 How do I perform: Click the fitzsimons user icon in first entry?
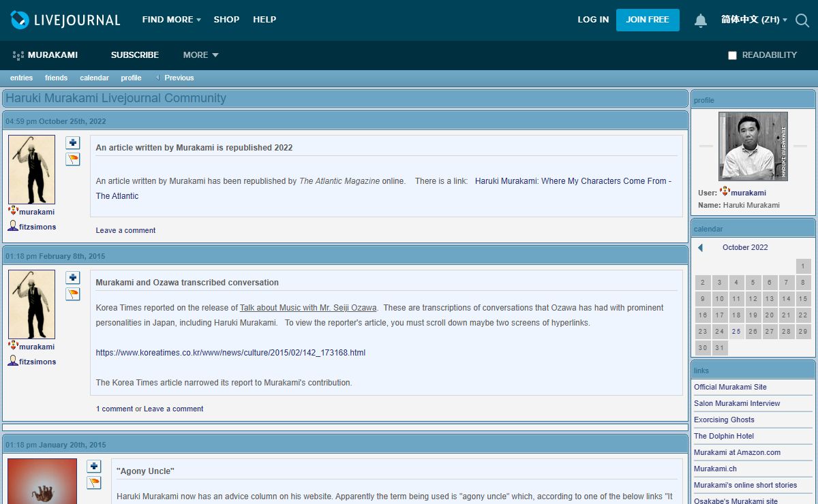(x=13, y=226)
